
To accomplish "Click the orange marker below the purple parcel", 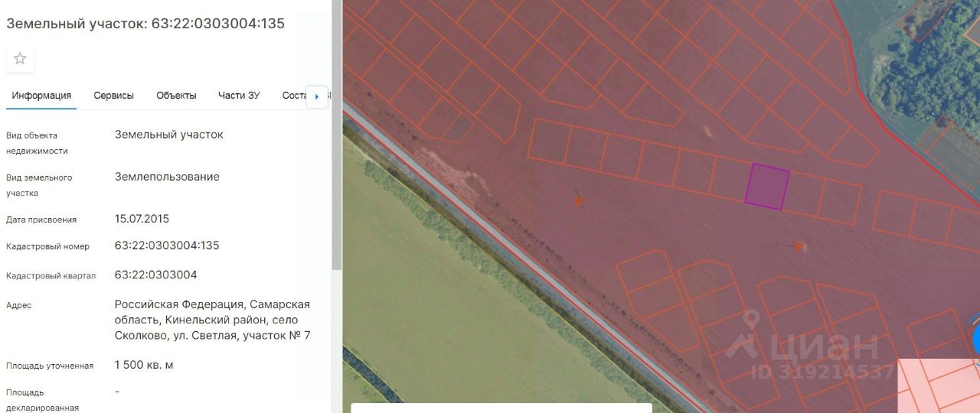I will 799,246.
